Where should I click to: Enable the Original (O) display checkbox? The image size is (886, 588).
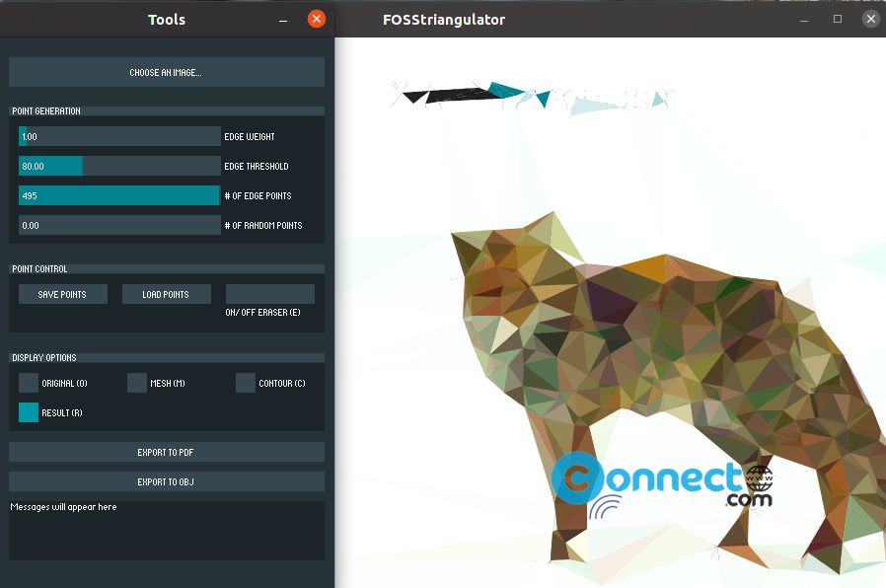29,383
